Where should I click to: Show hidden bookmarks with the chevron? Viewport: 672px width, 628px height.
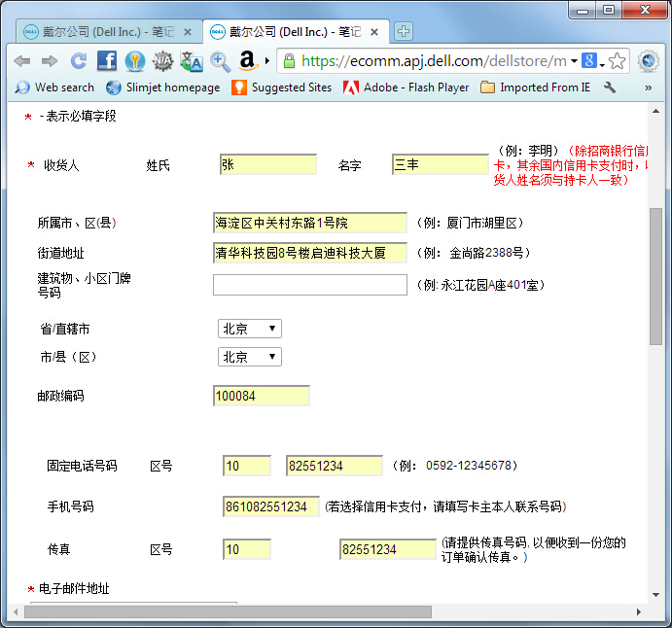[x=649, y=87]
